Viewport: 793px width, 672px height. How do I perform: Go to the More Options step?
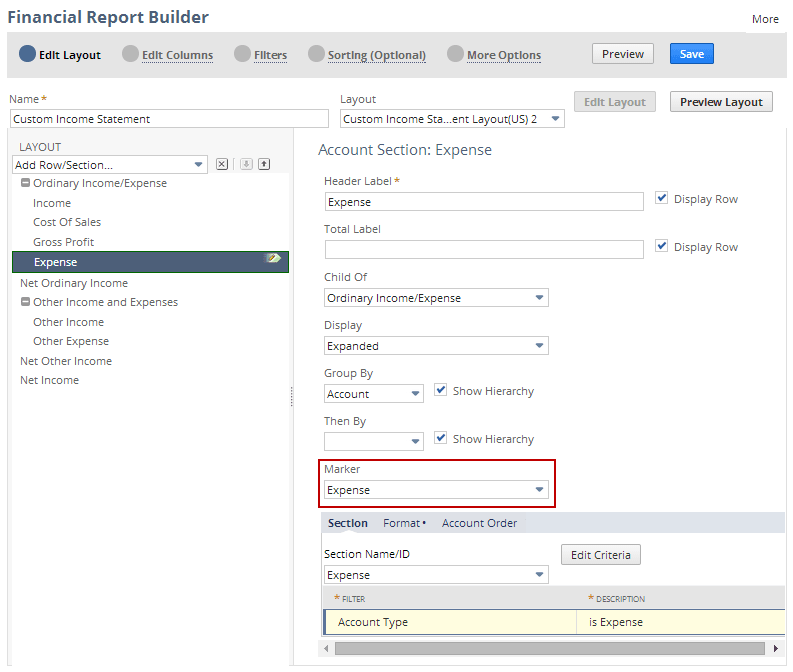504,55
